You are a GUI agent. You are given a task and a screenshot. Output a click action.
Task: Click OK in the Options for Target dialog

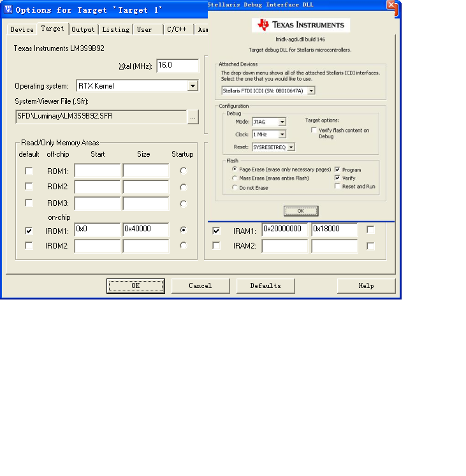(136, 286)
